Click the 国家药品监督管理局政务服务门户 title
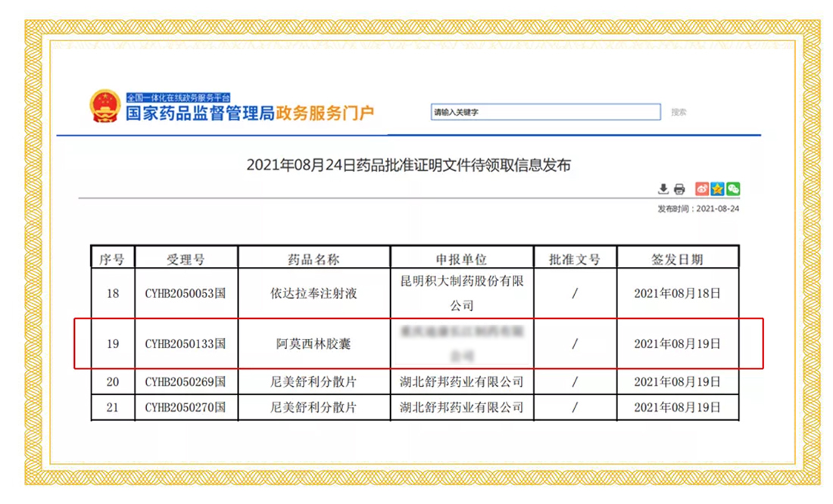833x504 pixels. 249,114
